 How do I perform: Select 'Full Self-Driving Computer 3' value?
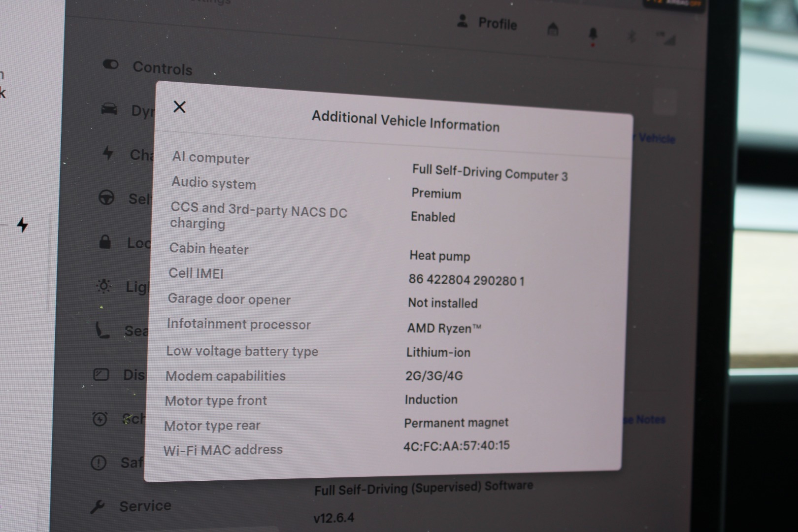tap(490, 173)
